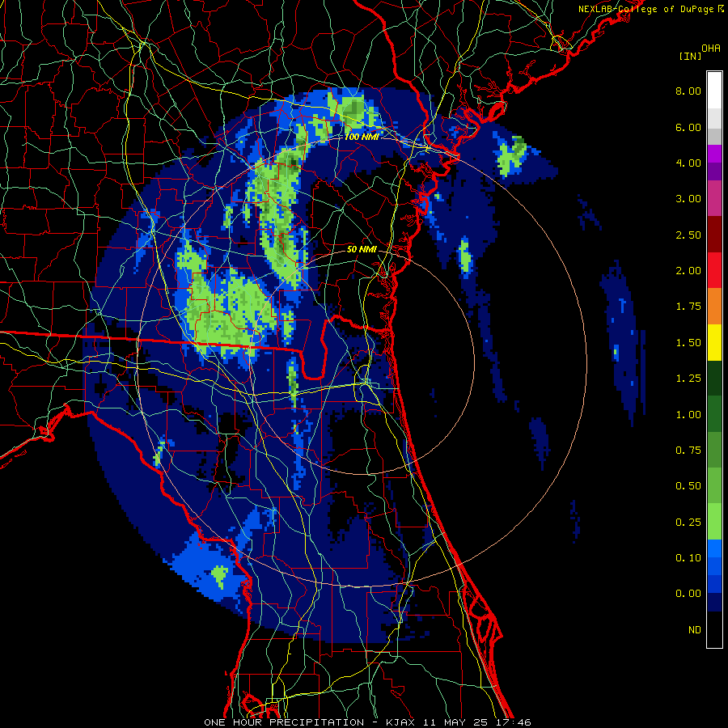Click the 0.10 legend value
Screen dimensions: 728x728
click(688, 558)
